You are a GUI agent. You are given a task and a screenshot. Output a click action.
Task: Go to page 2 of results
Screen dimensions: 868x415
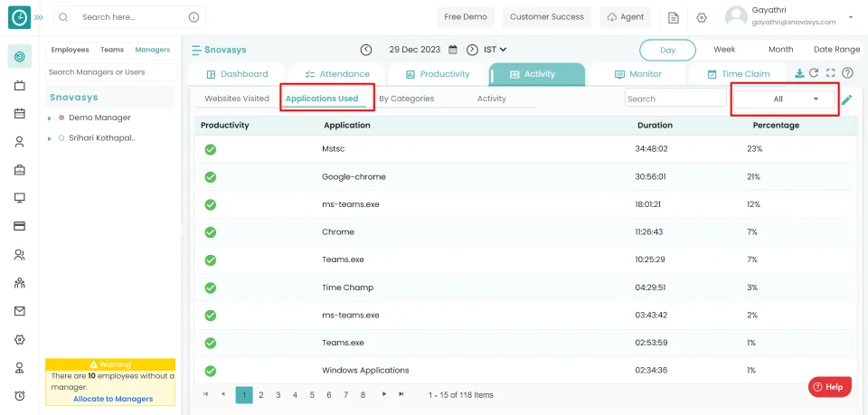pyautogui.click(x=261, y=395)
